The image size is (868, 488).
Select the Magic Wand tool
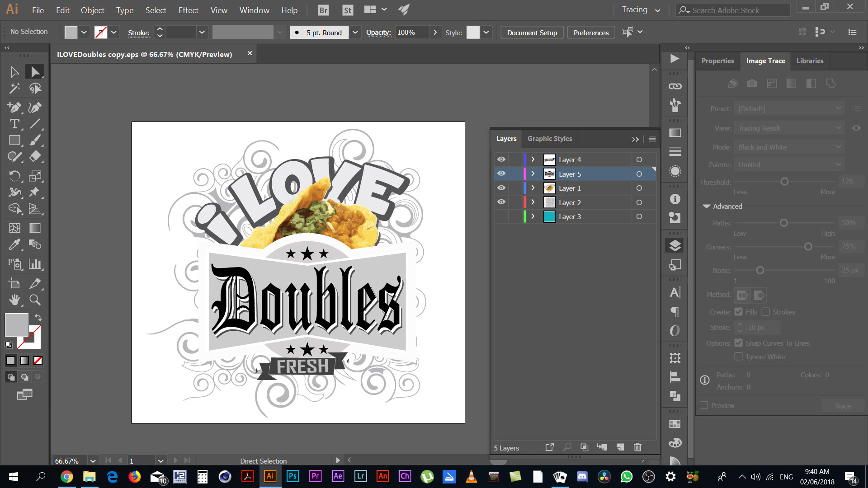coord(14,89)
